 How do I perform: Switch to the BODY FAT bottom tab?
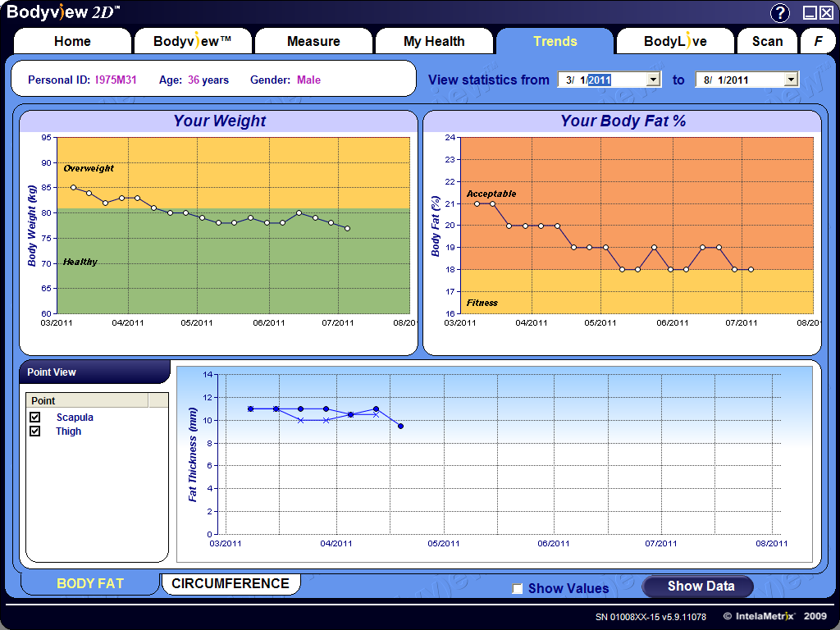[x=90, y=583]
